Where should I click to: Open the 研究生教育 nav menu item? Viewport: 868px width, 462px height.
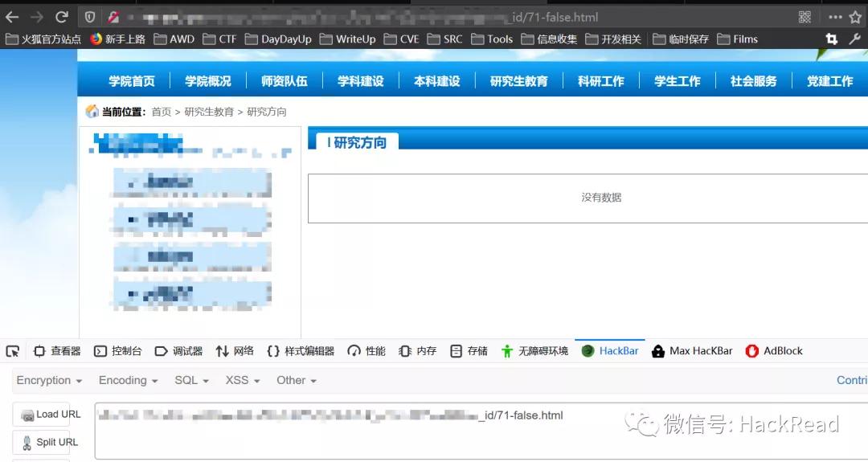(x=519, y=81)
